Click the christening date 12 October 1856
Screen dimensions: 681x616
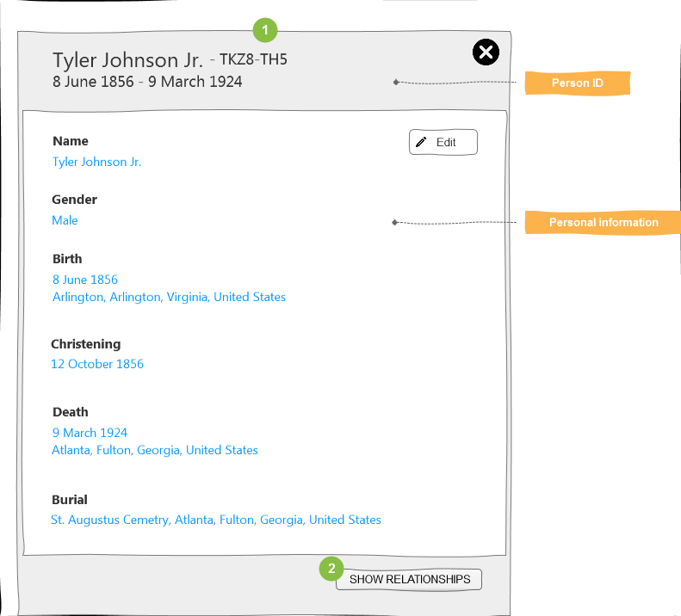point(97,364)
